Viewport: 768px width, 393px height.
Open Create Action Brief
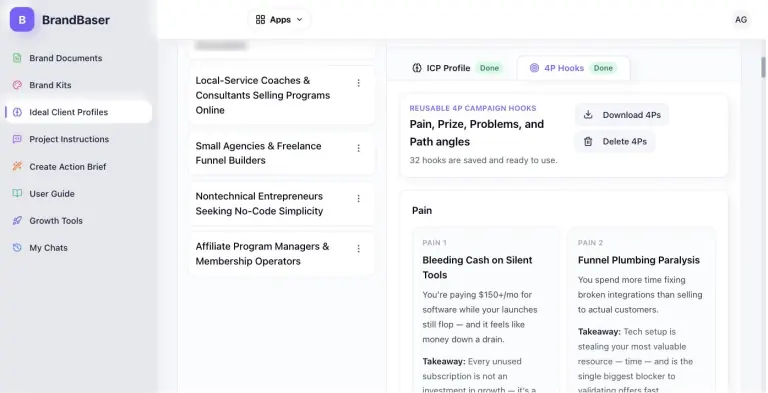(x=68, y=167)
